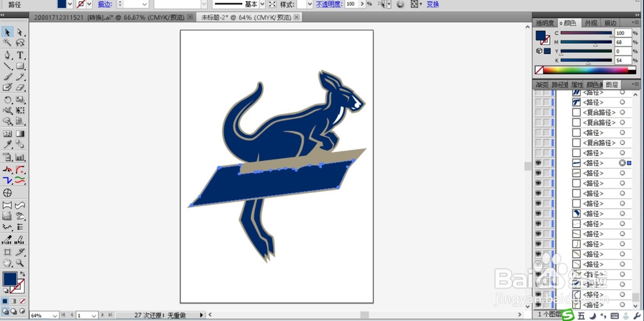
Task: Set paint mode to None in toolbox
Action: tap(22, 301)
